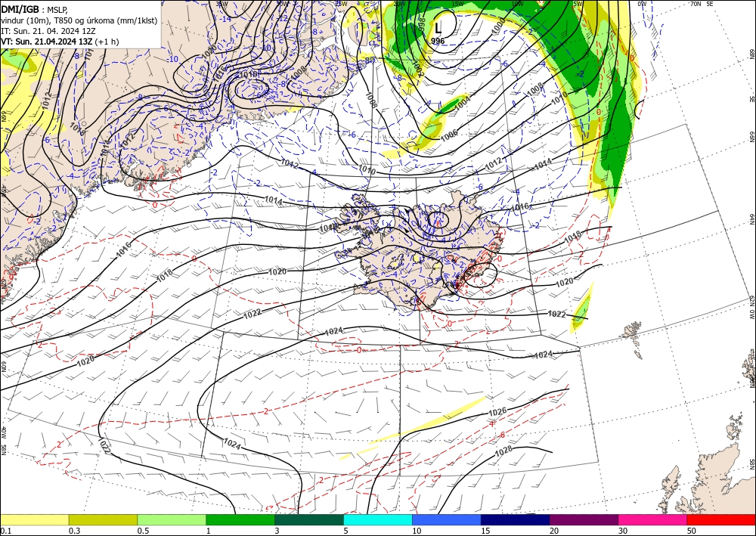The height and width of the screenshot is (536, 756).
Task: Select the magenta 30–50 legend swatch
Action: (653, 519)
